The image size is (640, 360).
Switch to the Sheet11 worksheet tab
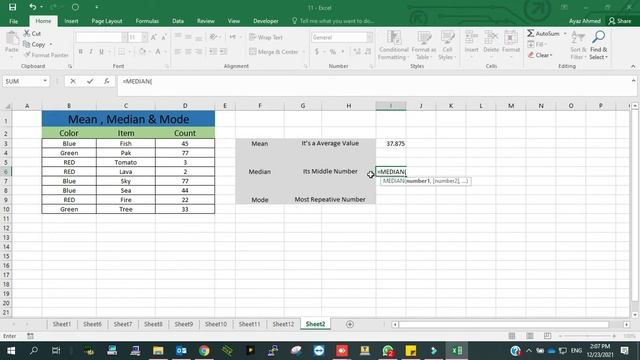click(249, 324)
